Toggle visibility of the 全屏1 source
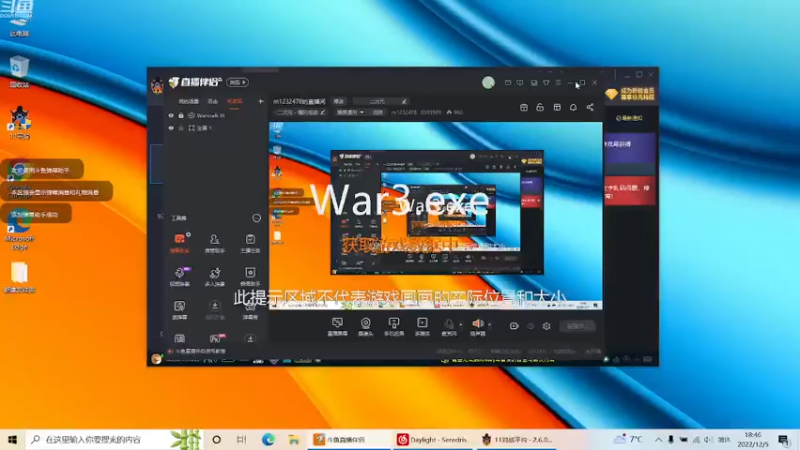Viewport: 800px width, 450px height. point(171,128)
